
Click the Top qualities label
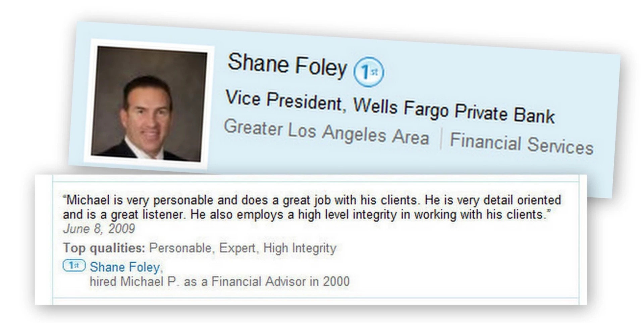pos(104,248)
